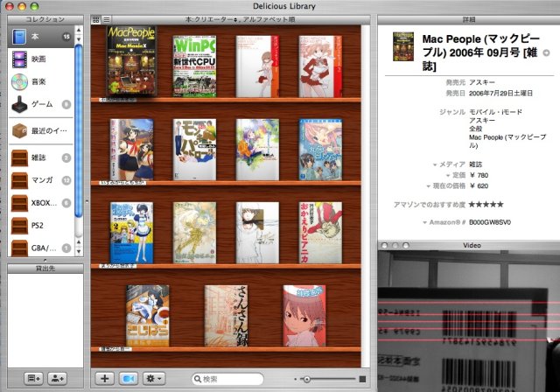Expand the 現在の価格 disclosure triangle

coord(428,186)
